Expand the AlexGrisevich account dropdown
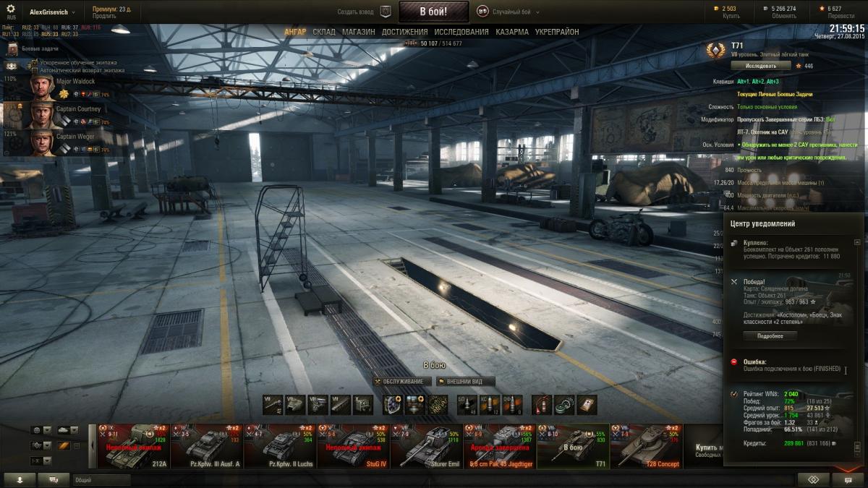Viewport: 868px width, 488px height. 51,12
